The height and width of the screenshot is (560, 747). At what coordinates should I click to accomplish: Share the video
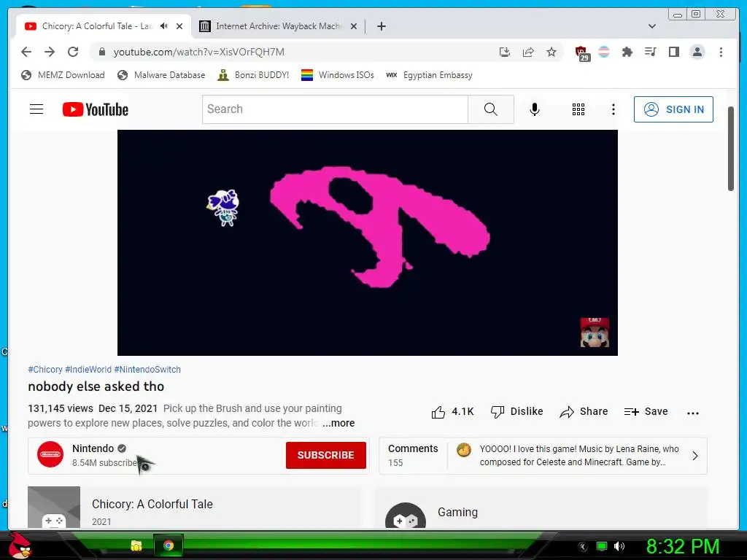[x=584, y=412]
